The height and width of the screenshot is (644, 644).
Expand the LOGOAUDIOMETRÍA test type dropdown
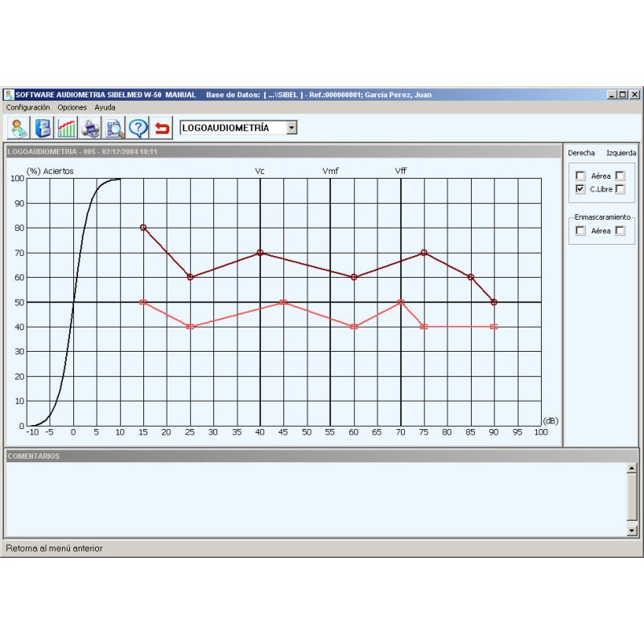291,128
